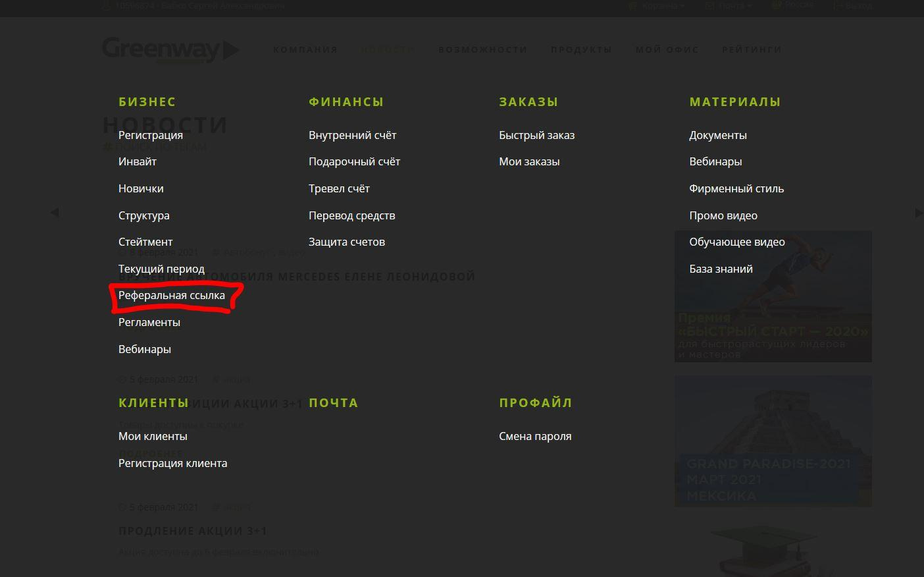Image resolution: width=924 pixels, height=577 pixels.
Task: Open Реферальная ссылка link
Action: point(172,296)
